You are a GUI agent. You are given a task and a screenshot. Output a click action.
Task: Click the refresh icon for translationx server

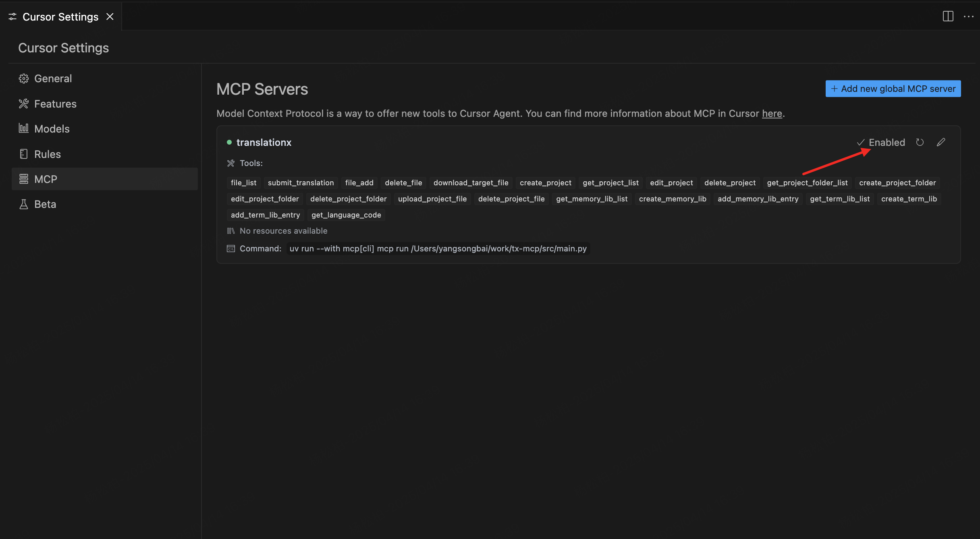coord(920,142)
